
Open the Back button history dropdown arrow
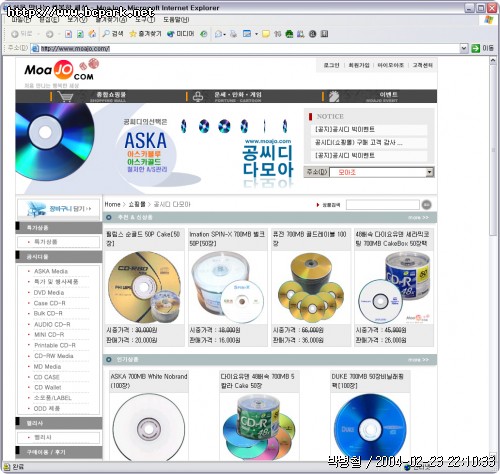click(x=38, y=34)
